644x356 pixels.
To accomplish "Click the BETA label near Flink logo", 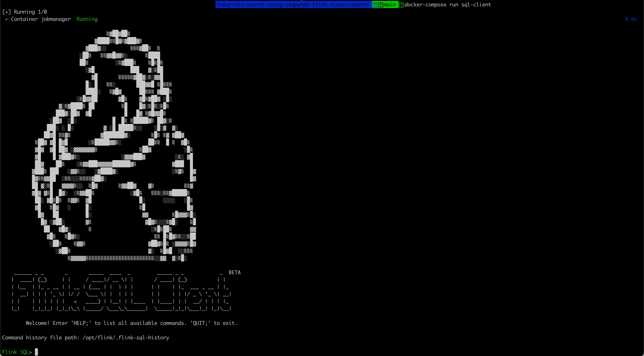I will 234,272.
